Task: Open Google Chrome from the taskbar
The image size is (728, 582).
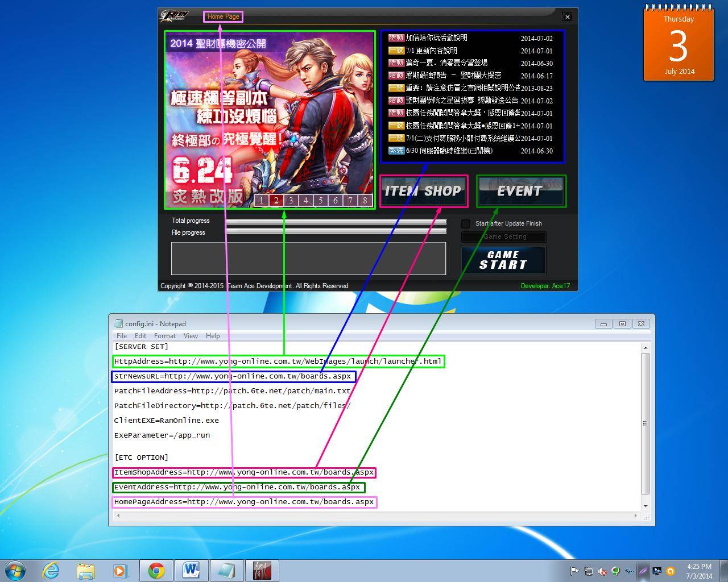Action: pos(156,571)
